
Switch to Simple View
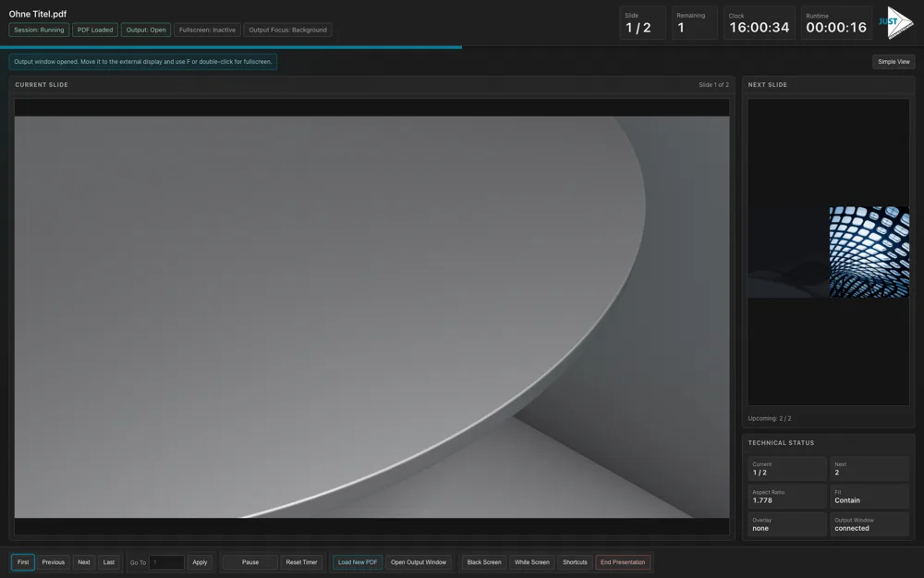pyautogui.click(x=893, y=61)
